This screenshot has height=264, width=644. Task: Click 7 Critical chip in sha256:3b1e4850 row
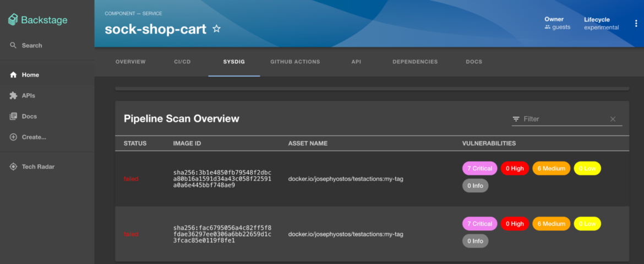click(480, 169)
